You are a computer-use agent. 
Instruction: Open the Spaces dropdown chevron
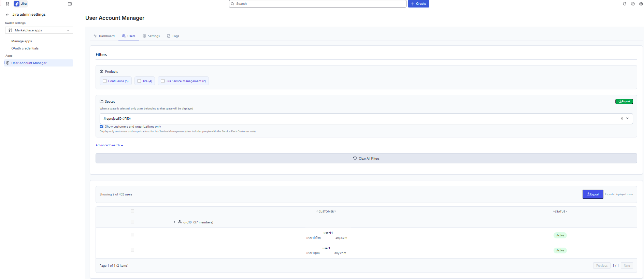[x=627, y=118]
